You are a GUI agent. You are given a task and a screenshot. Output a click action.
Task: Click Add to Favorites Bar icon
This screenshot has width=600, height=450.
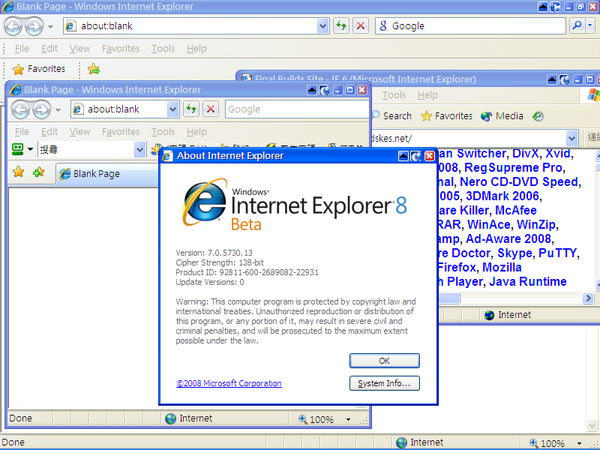click(x=93, y=69)
